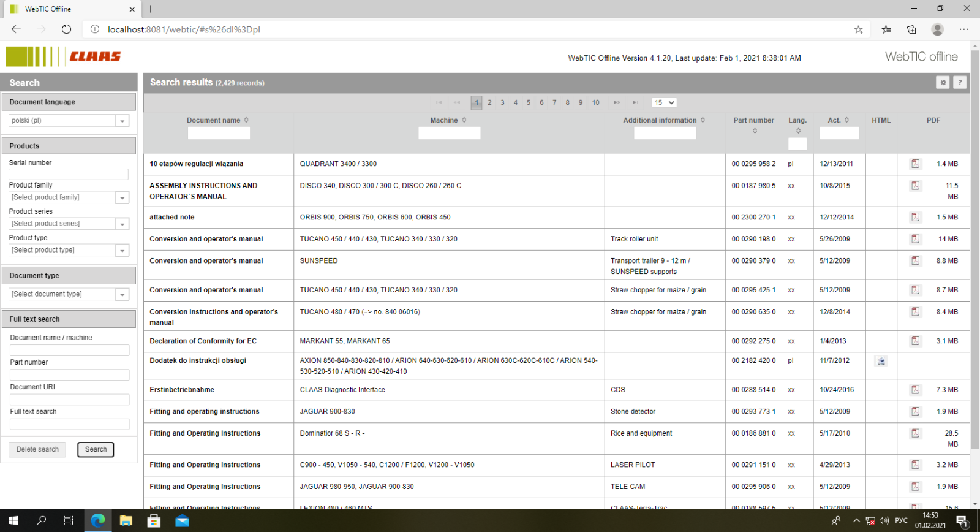The width and height of the screenshot is (980, 532).
Task: Open PDF of Declaration of Conformity for EC
Action: [915, 341]
